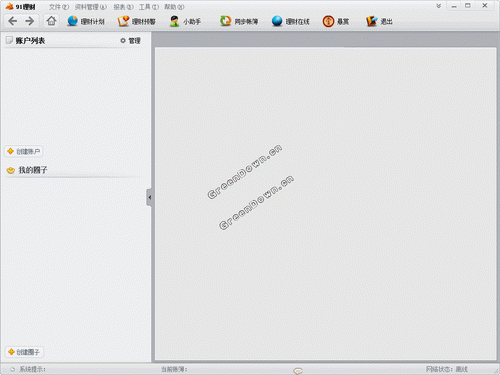Open the 文件 menu
500x375 pixels.
tap(59, 7)
